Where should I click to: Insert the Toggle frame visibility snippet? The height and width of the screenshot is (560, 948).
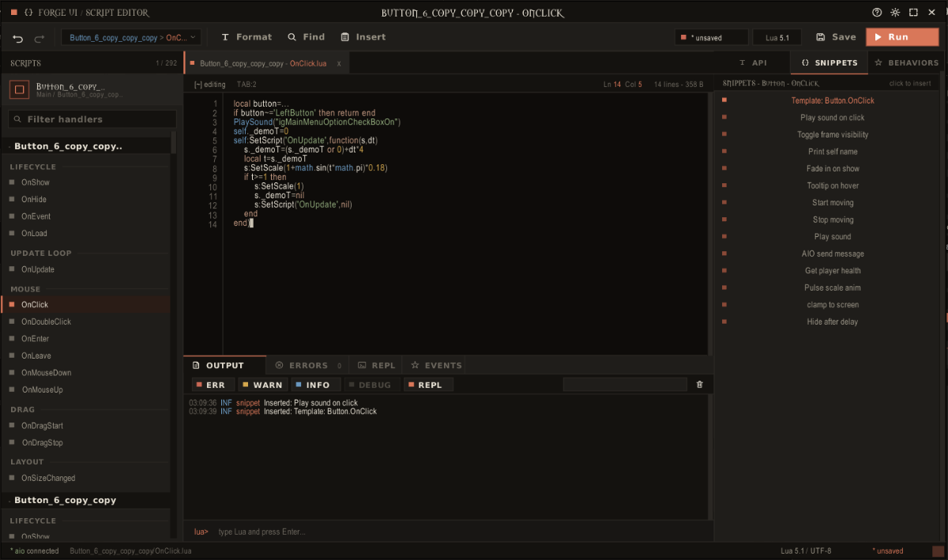[x=829, y=135]
